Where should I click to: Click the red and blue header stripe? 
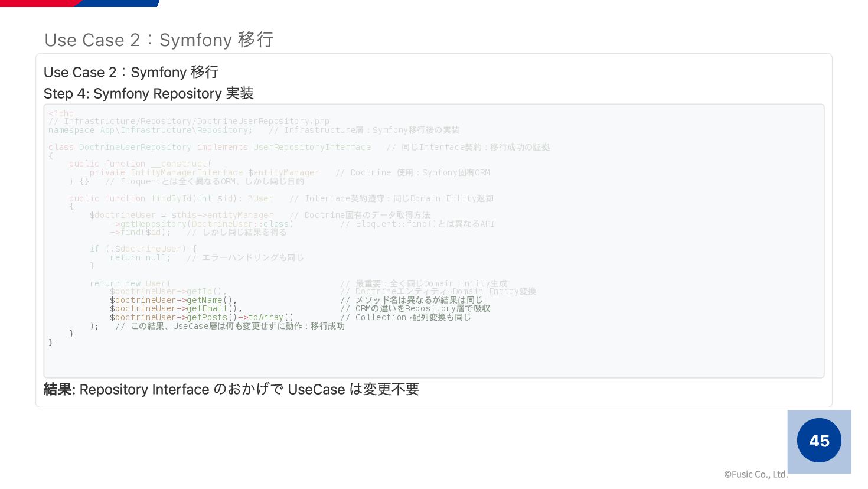80,4
